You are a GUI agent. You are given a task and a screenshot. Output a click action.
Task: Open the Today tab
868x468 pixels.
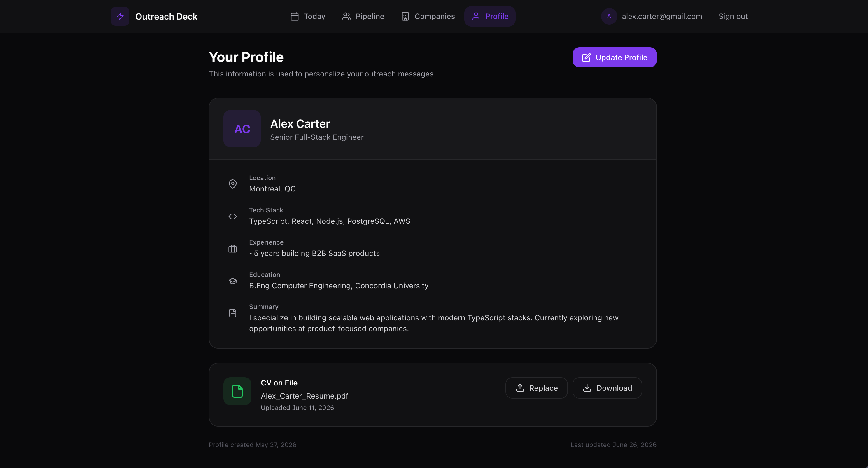tap(308, 16)
